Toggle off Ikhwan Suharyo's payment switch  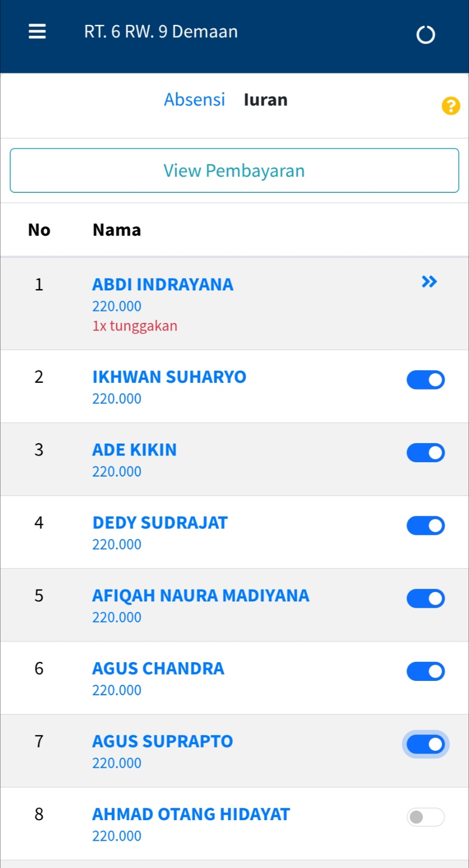point(425,380)
